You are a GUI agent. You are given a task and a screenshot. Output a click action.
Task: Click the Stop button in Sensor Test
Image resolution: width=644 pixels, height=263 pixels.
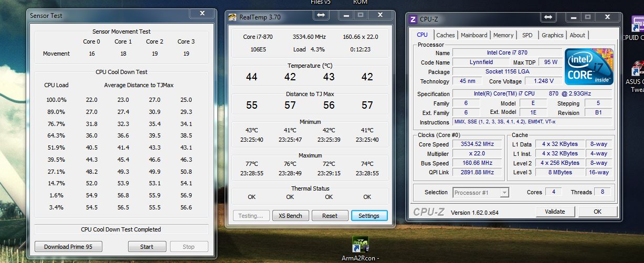[x=188, y=247]
